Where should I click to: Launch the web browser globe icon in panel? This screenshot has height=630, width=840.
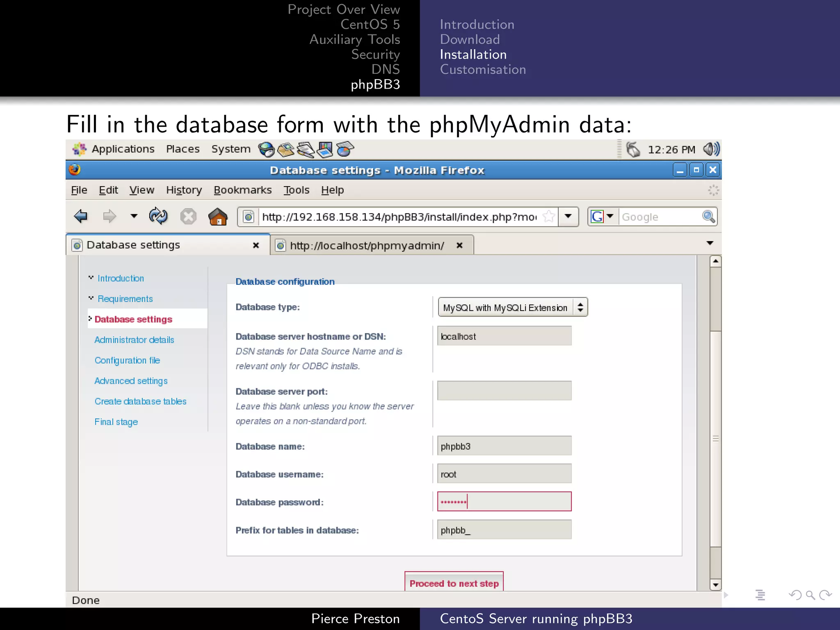pos(266,150)
